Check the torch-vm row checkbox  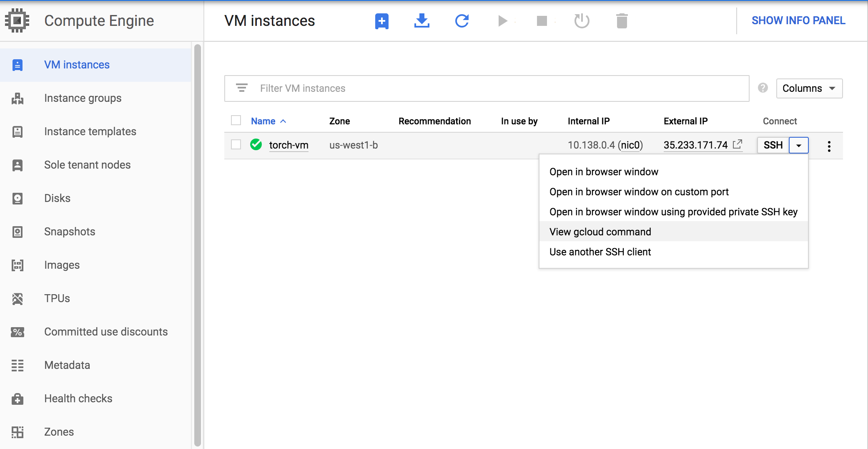pos(236,144)
